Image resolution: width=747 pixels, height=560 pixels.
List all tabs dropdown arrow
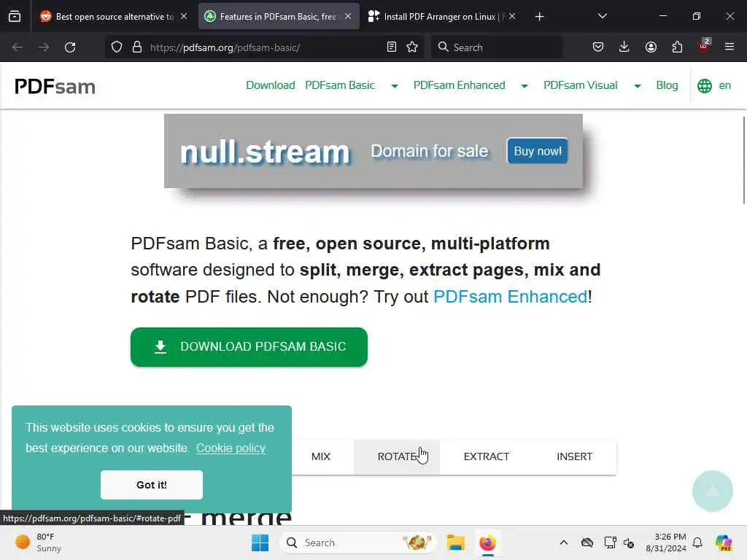[x=602, y=16]
